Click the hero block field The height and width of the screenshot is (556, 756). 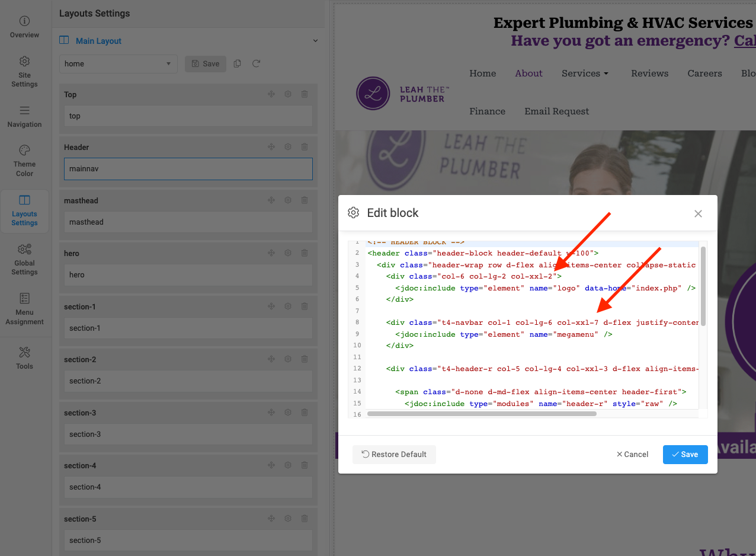(x=188, y=275)
